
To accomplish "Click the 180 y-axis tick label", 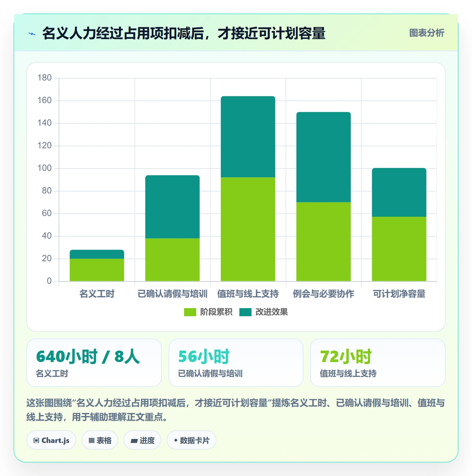I will [45, 78].
